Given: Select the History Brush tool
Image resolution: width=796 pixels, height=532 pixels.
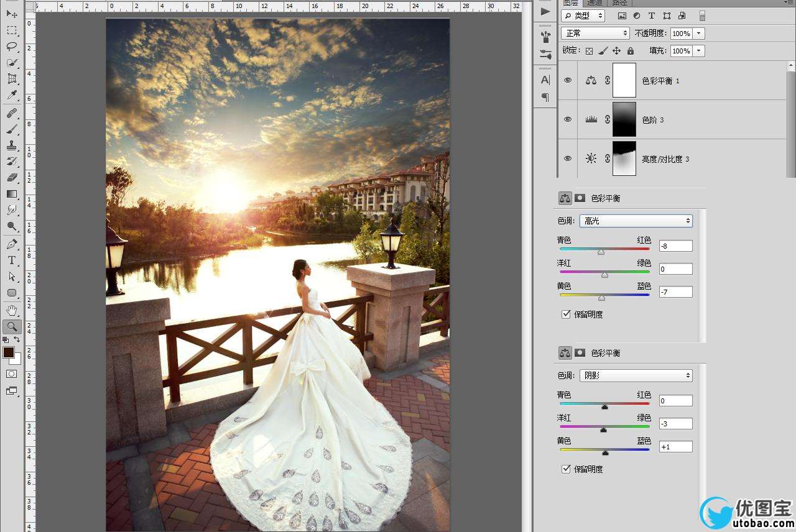Looking at the screenshot, I should pyautogui.click(x=12, y=162).
